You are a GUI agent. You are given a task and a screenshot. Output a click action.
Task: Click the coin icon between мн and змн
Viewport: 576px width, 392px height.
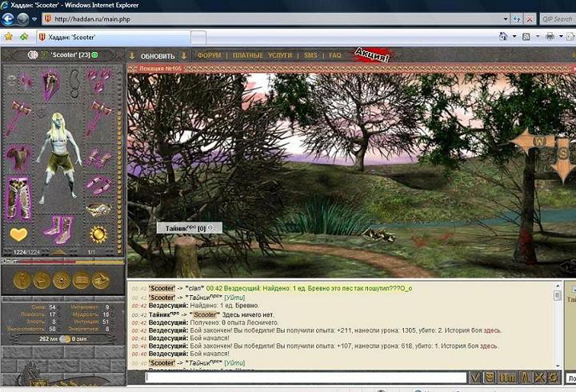tap(65, 338)
